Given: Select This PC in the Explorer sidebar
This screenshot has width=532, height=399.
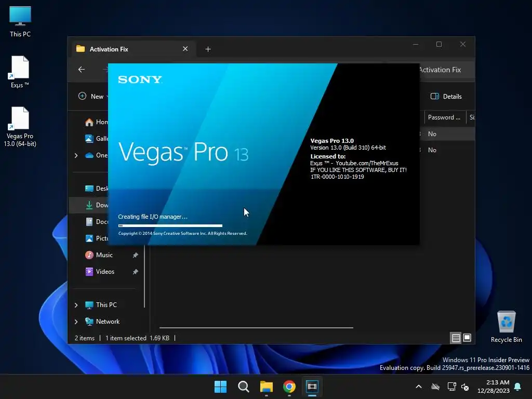Looking at the screenshot, I should (101, 305).
